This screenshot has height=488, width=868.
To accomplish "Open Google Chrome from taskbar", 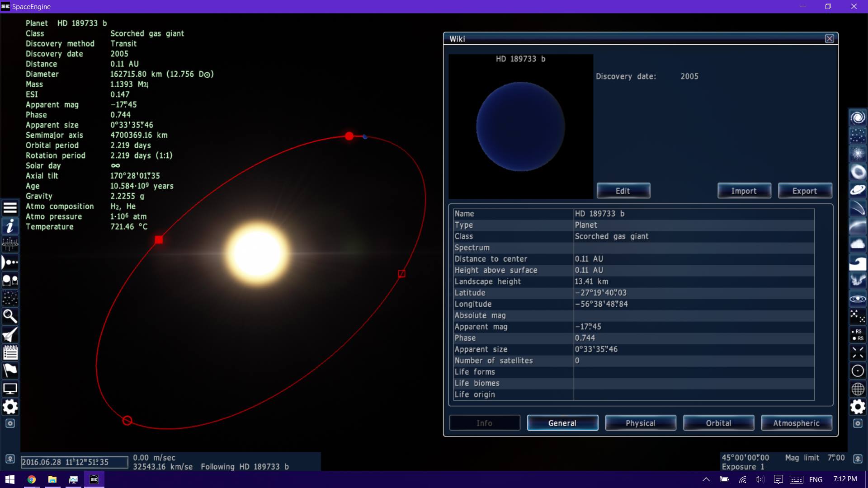I will pyautogui.click(x=31, y=479).
